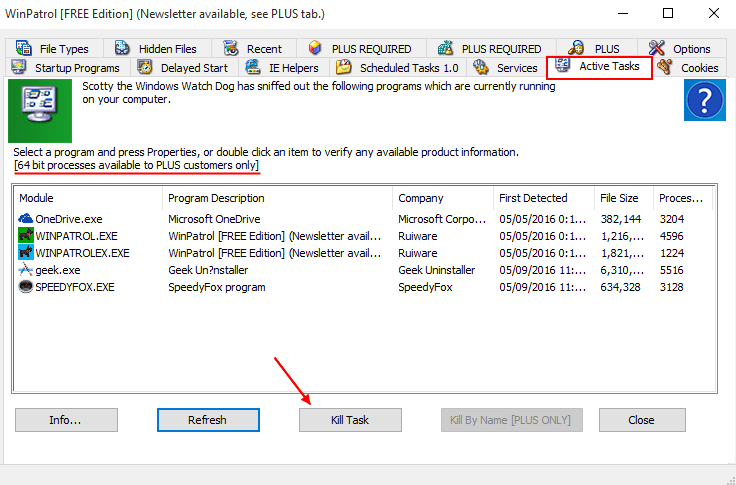Click the WINPATROLEX.EXE dog icon
Viewport: 736px width, 485px height.
[x=26, y=253]
